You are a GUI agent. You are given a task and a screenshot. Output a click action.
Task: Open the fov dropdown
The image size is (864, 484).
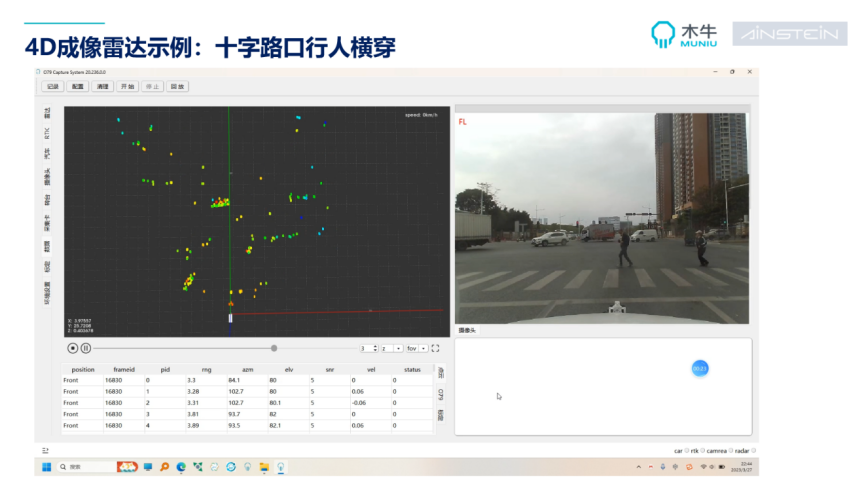414,348
